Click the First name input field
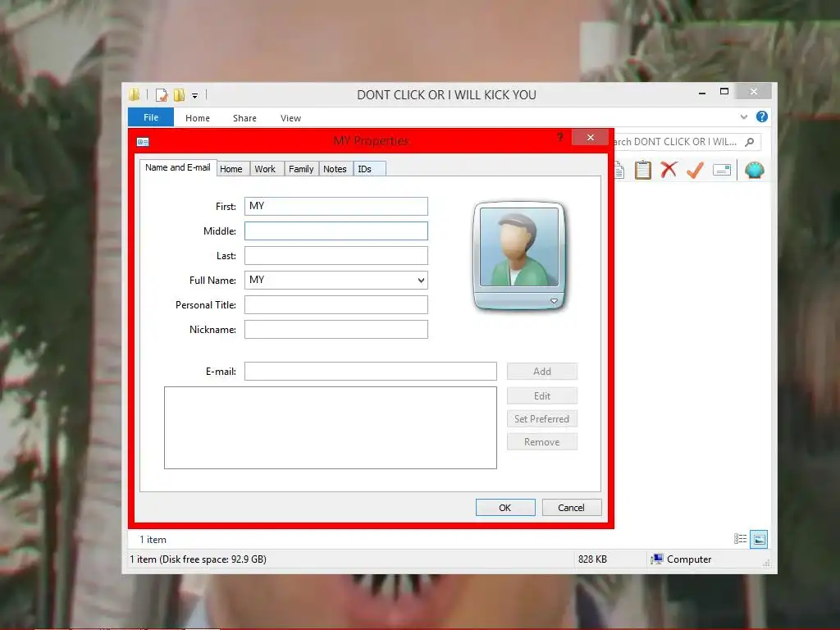The height and width of the screenshot is (630, 840). [x=336, y=206]
